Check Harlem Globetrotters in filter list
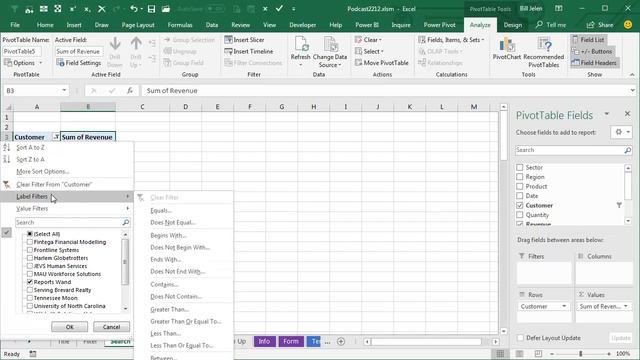 pos(30,258)
